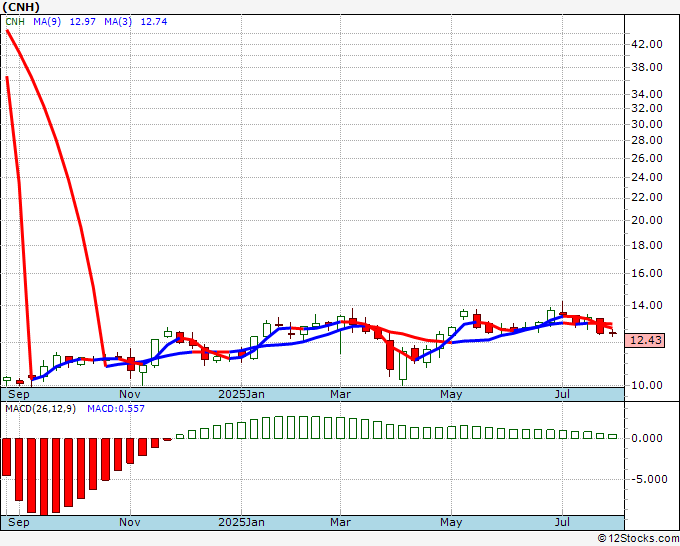
Task: Click the 0.000 MACD axis label
Action: [650, 438]
